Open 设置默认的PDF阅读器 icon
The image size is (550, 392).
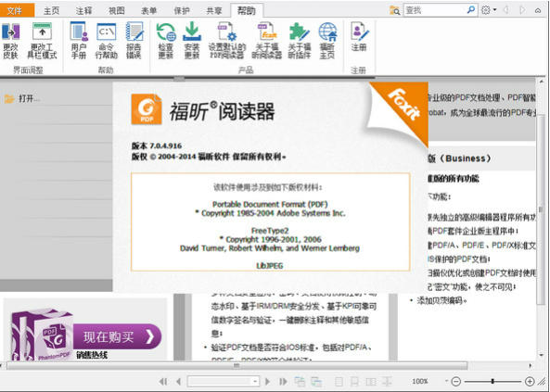click(227, 41)
